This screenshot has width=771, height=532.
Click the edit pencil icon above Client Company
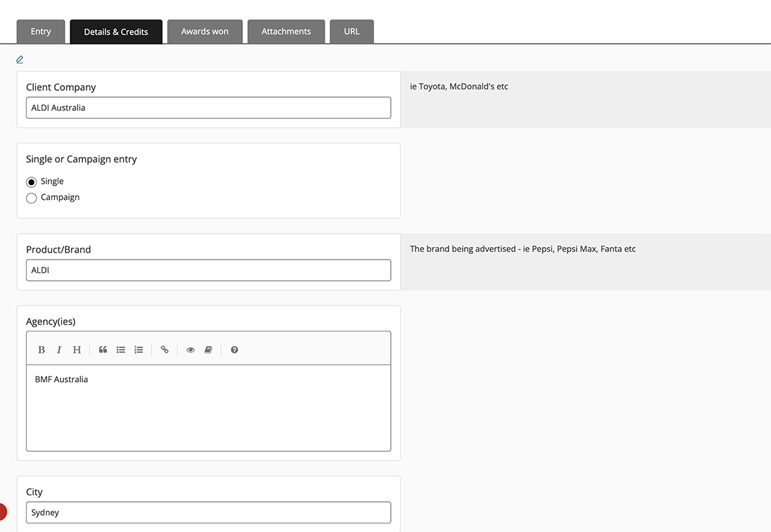coord(20,59)
